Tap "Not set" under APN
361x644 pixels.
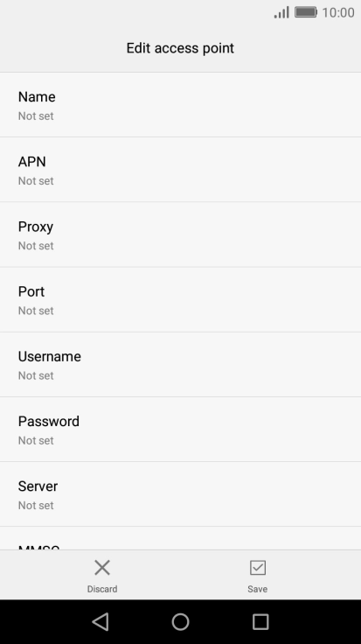click(x=36, y=181)
